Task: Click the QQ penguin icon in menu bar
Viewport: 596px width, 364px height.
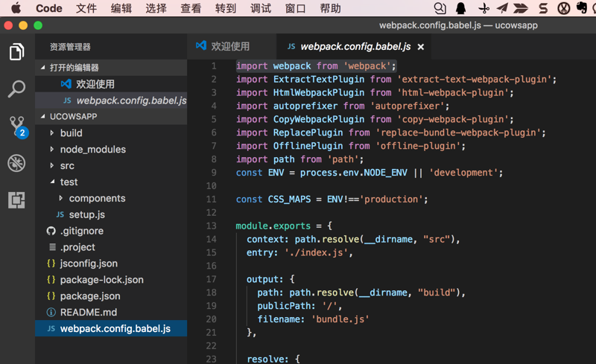Action: click(460, 8)
